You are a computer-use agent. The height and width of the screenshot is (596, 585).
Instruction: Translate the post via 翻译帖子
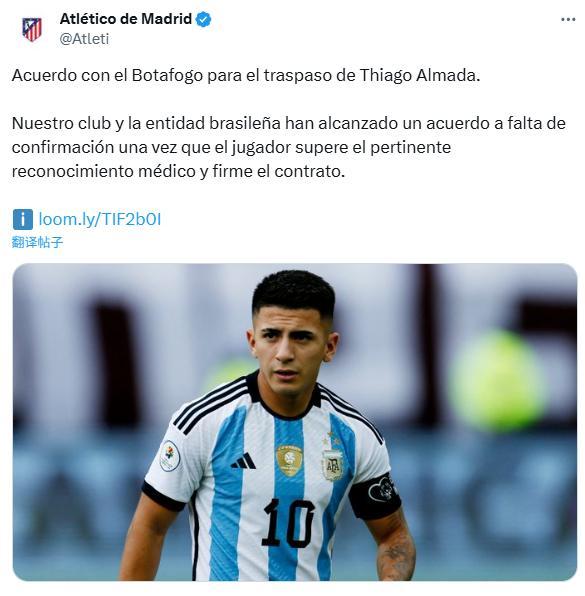click(x=37, y=242)
